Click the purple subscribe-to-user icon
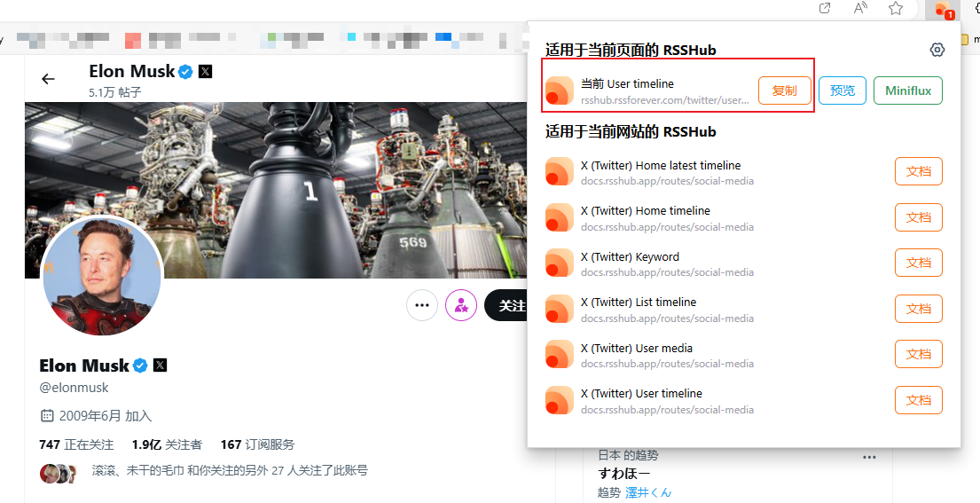The width and height of the screenshot is (980, 503). [x=461, y=305]
